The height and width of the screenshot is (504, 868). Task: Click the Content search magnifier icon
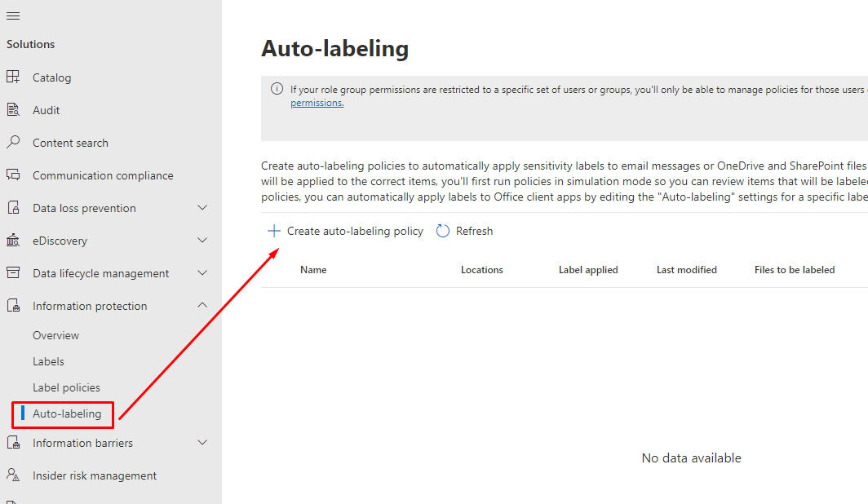(x=13, y=143)
